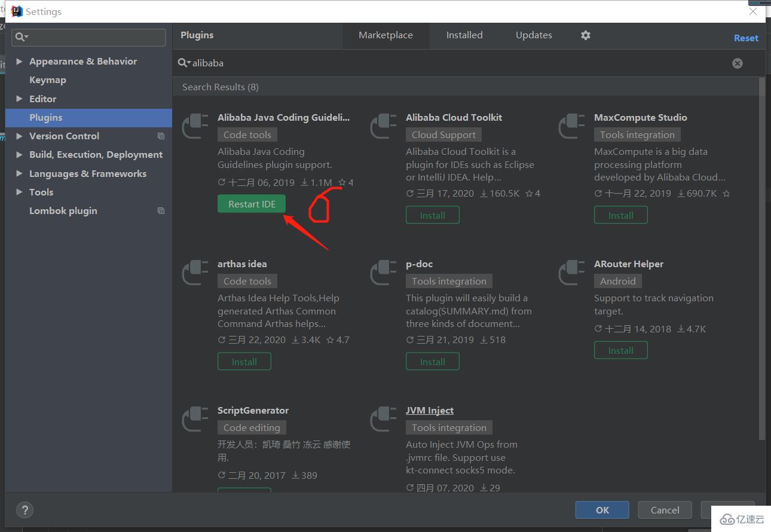Switch to the Updates tab
This screenshot has height=532, width=771.
[x=534, y=35]
